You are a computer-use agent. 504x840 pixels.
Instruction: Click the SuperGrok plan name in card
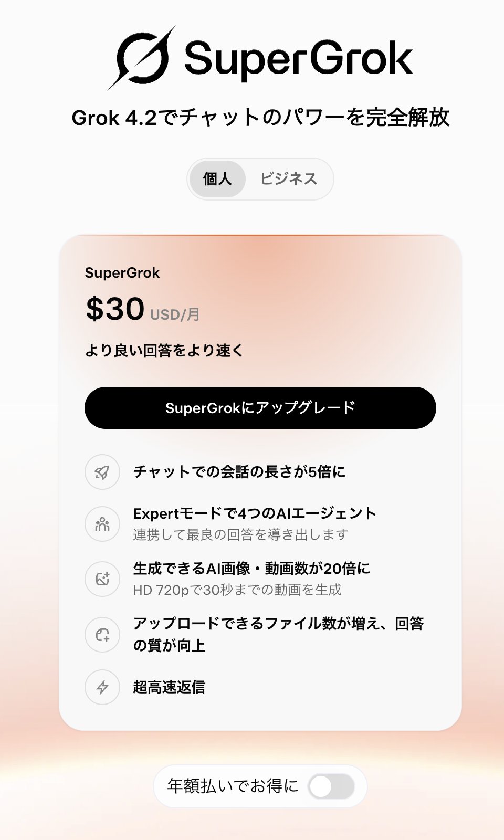(122, 273)
